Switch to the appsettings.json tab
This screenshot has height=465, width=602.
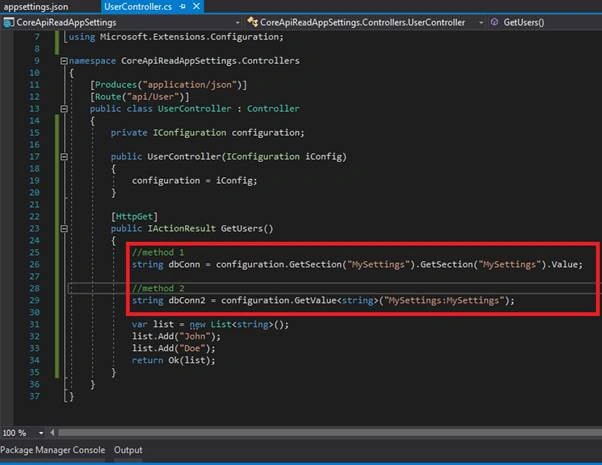point(36,7)
